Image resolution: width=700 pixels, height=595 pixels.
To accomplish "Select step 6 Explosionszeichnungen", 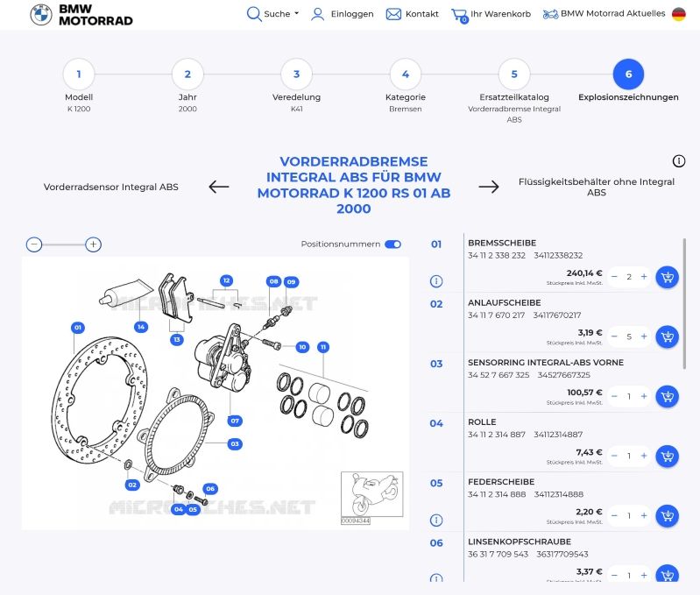I will pos(628,74).
